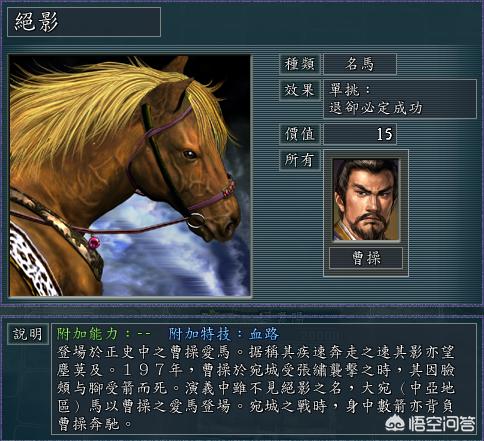
Task: Click the 單挑 退卻必定成功 effect box
Action: (x=400, y=99)
